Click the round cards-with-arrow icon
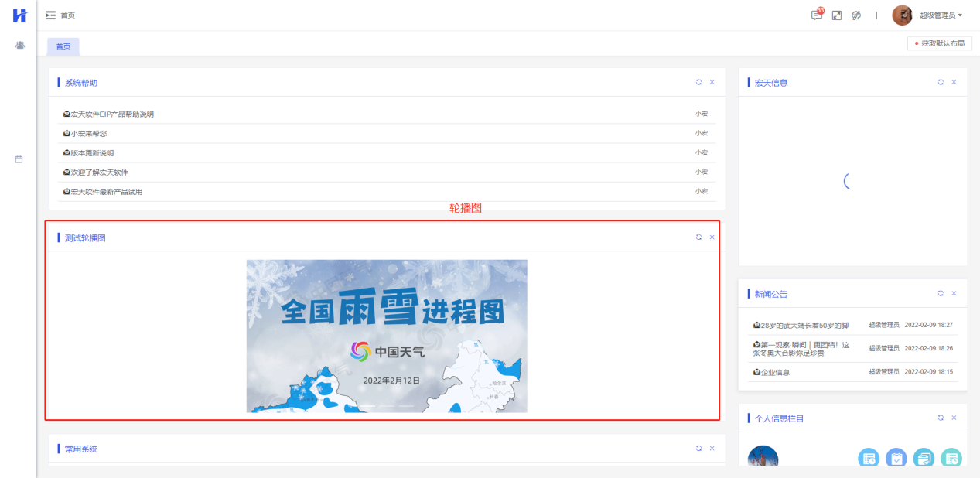The width and height of the screenshot is (980, 478). click(x=924, y=458)
